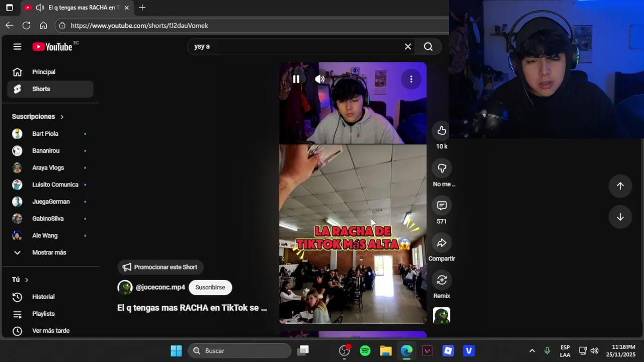Pause the playing Short
Image resolution: width=644 pixels, height=362 pixels.
coord(296,79)
